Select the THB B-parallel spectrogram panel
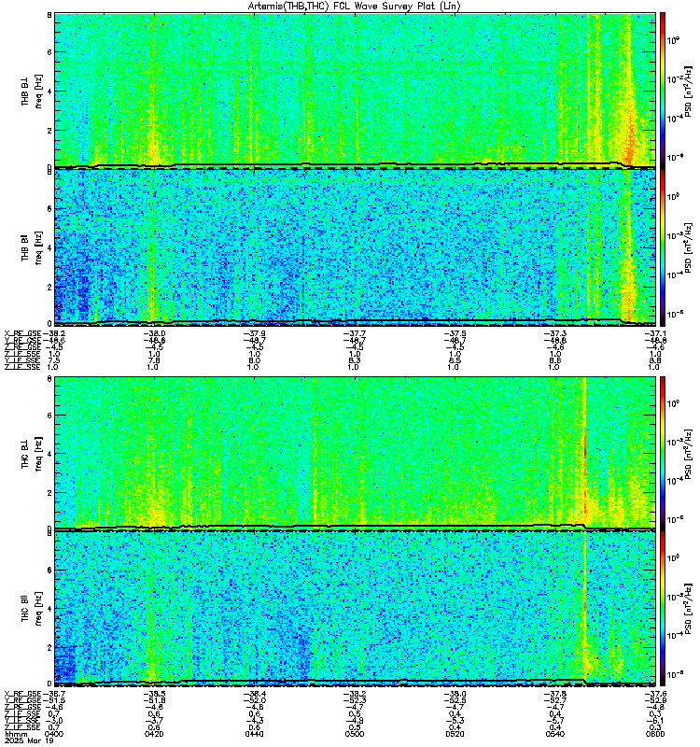The height and width of the screenshot is (747, 700). 356,247
